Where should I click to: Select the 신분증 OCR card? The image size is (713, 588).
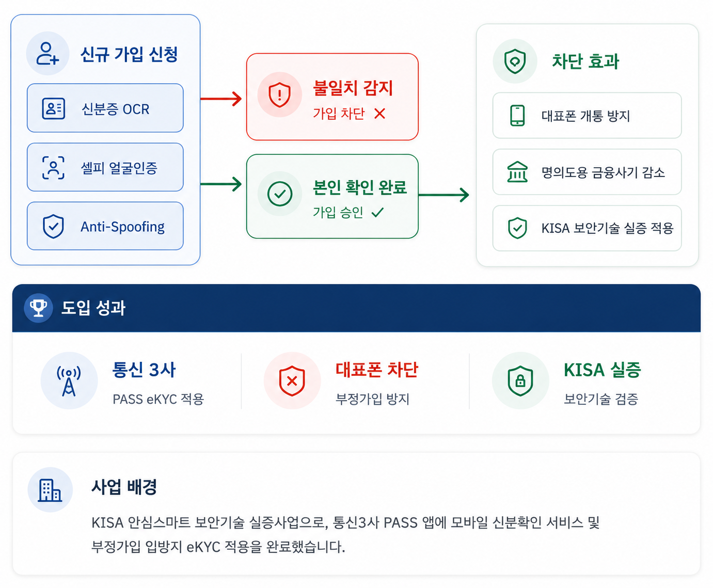coord(105,108)
